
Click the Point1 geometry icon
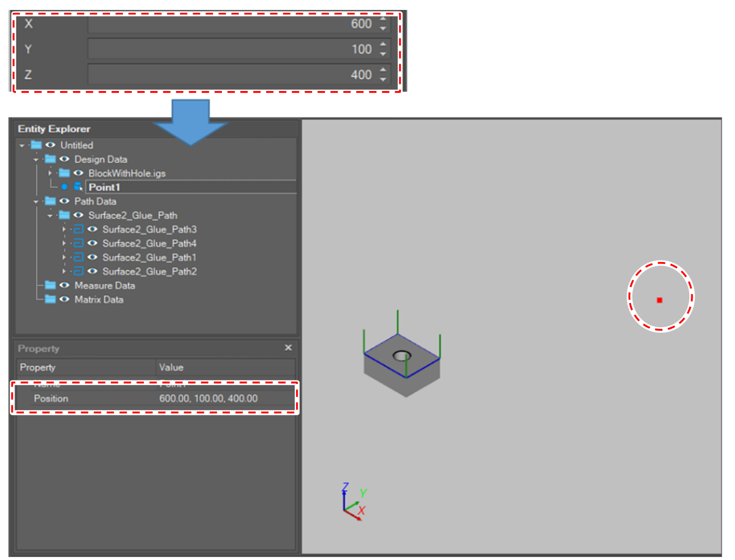pyautogui.click(x=78, y=187)
